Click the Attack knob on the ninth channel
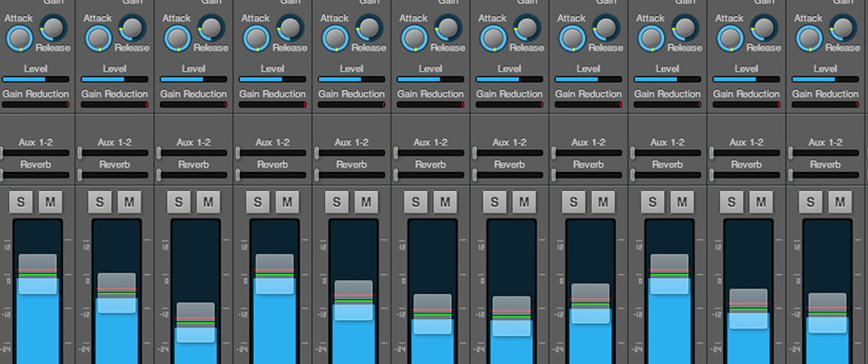Screen dimensions: 868x364 pyautogui.click(x=650, y=38)
